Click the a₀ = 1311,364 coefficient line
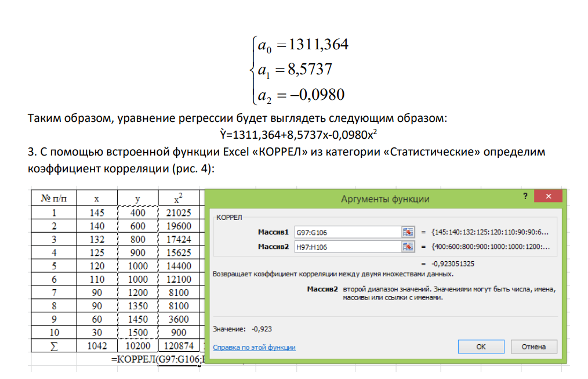Screen dimensions: 588x379 click(303, 45)
